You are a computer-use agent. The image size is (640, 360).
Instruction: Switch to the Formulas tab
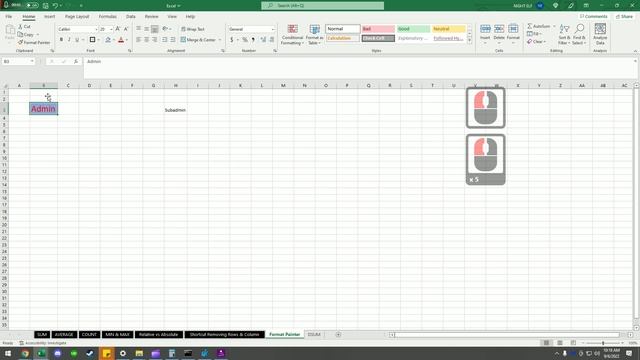[x=108, y=17]
